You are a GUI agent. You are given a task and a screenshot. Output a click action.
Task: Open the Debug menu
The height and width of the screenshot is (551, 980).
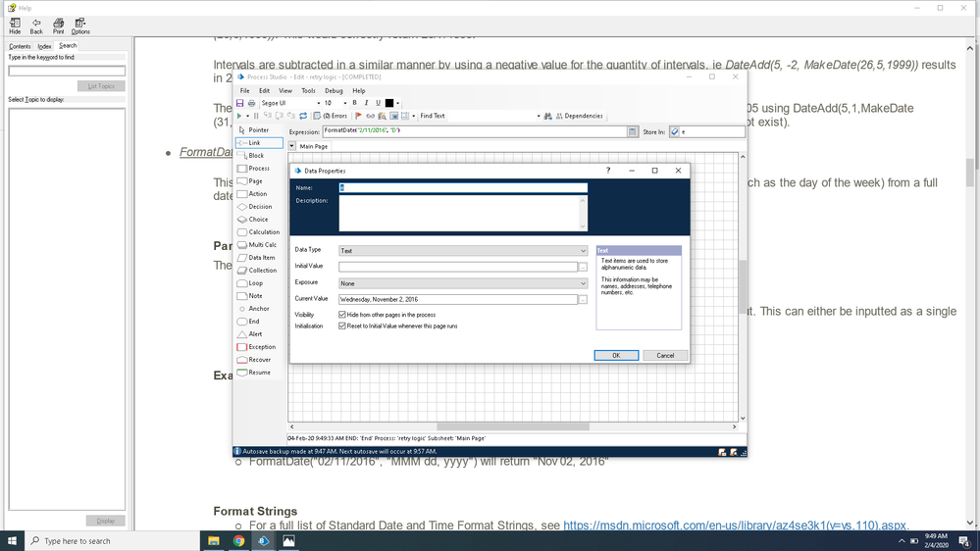[334, 90]
